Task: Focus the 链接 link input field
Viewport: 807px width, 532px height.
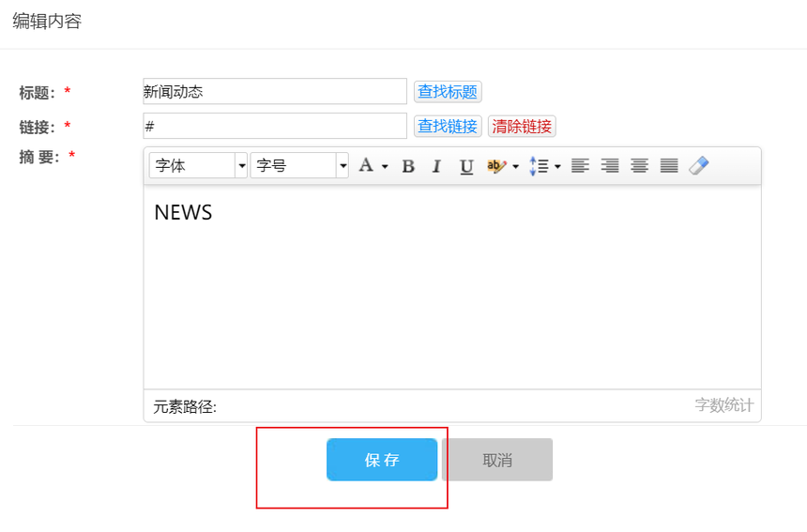Action: tap(275, 126)
